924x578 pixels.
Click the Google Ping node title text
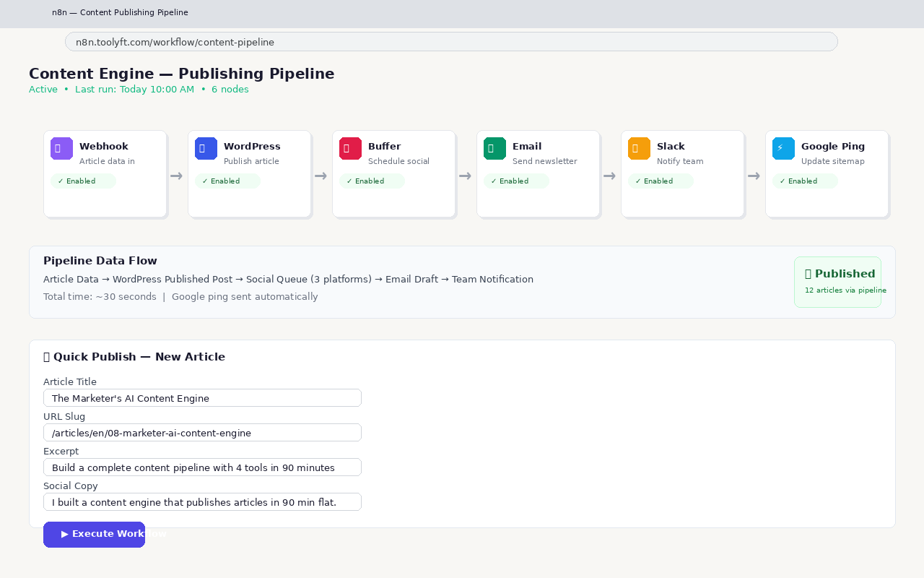[x=833, y=147]
